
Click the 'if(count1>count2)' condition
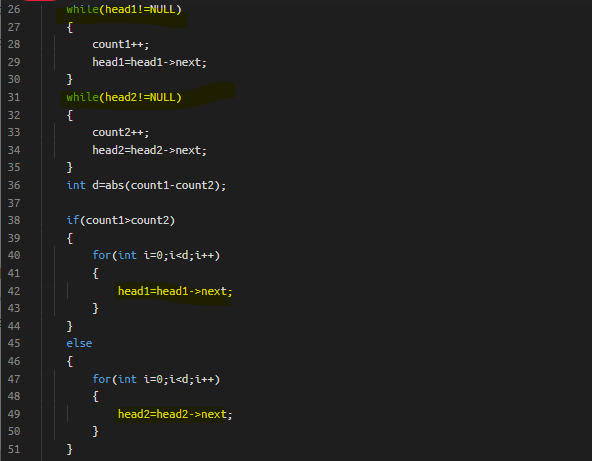point(121,220)
